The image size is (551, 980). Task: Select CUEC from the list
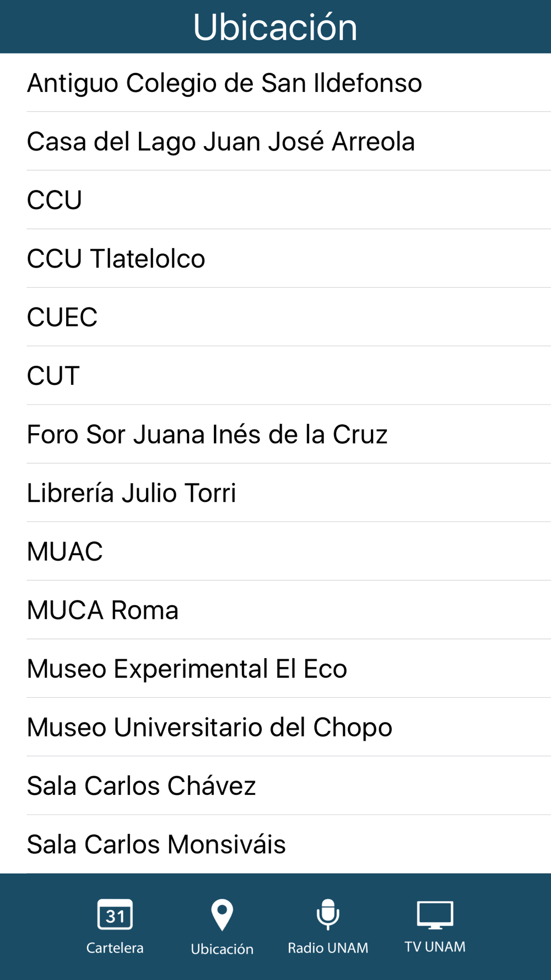coord(275,317)
